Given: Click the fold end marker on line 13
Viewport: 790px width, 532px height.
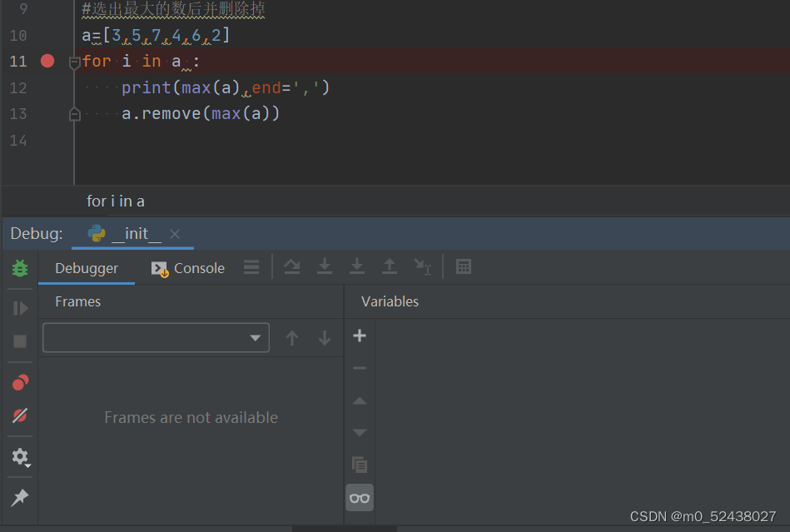Looking at the screenshot, I should point(75,115).
